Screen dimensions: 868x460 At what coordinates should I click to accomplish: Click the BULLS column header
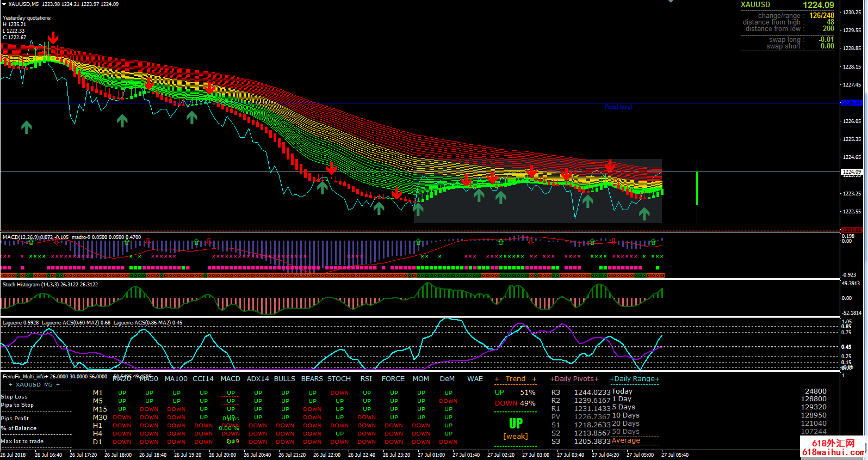point(285,379)
